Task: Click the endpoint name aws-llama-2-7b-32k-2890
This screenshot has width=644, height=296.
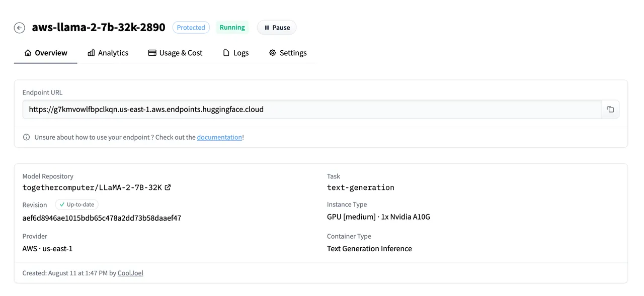Action: (x=99, y=28)
